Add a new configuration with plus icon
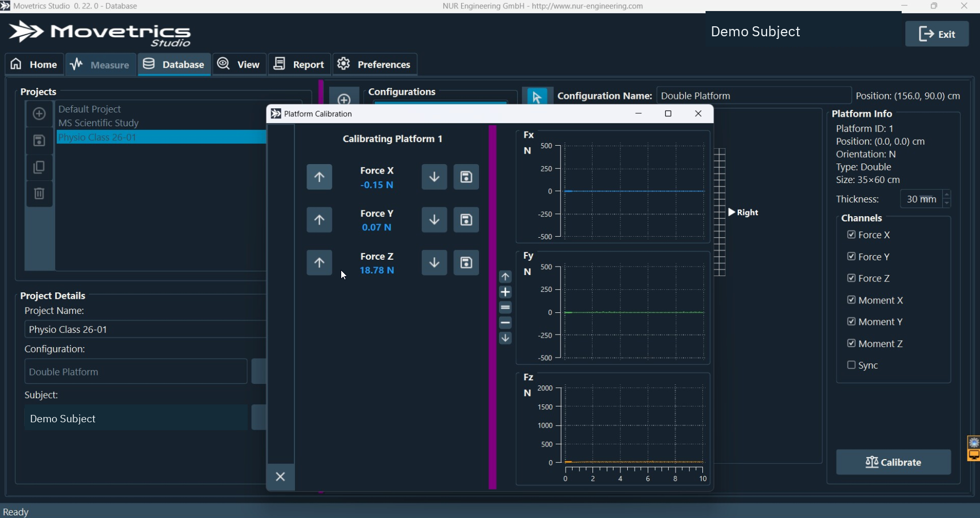This screenshot has height=518, width=980. 344,98
